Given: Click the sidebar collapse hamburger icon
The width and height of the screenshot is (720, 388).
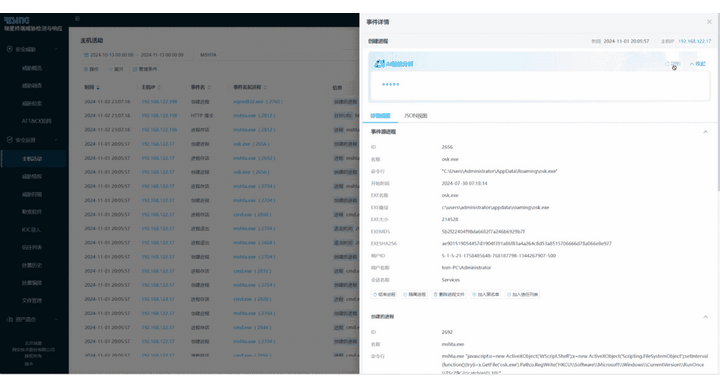Looking at the screenshot, I should 77,19.
